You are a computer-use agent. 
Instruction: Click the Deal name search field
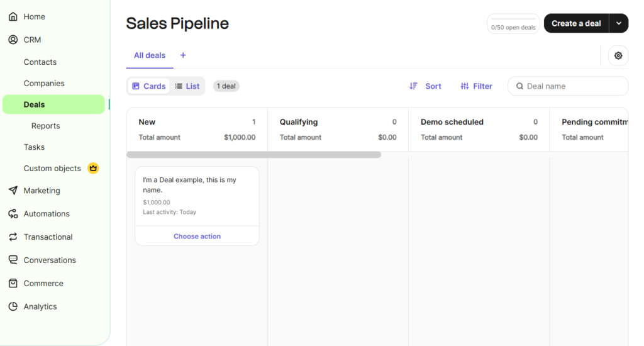tap(568, 86)
